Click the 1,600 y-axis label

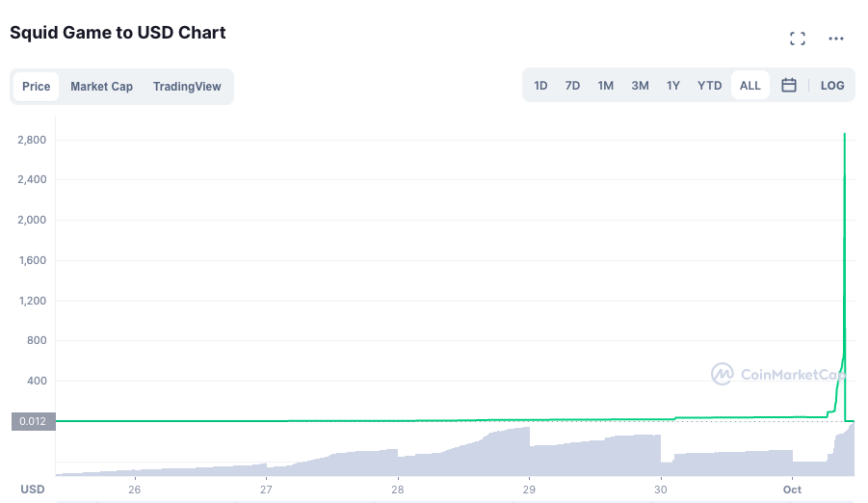pyautogui.click(x=33, y=260)
